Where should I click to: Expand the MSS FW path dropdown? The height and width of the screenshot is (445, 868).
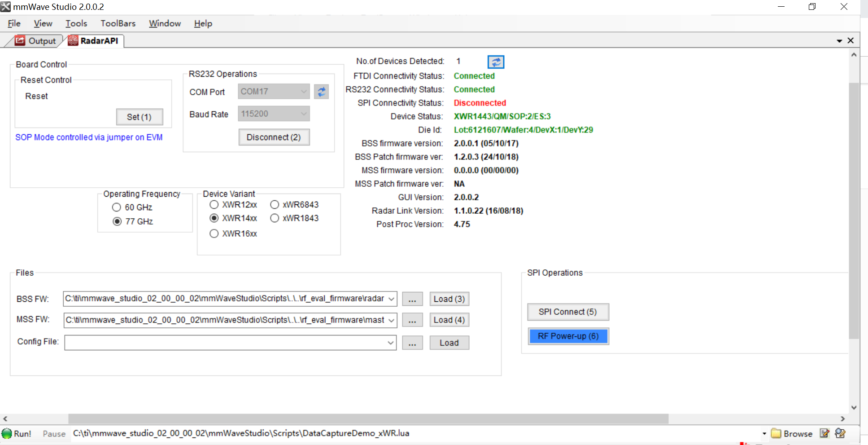[x=391, y=320]
